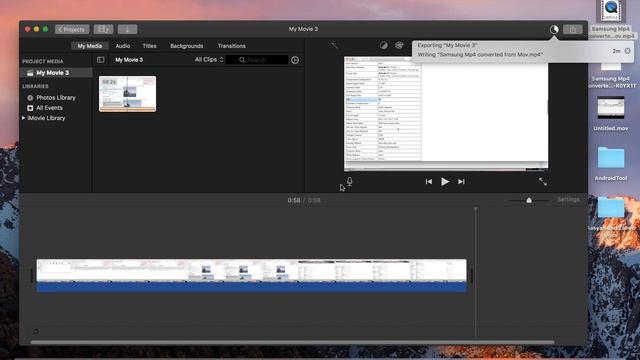The width and height of the screenshot is (640, 360).
Task: Enter fullscreen playback with arrows icon
Action: [542, 182]
